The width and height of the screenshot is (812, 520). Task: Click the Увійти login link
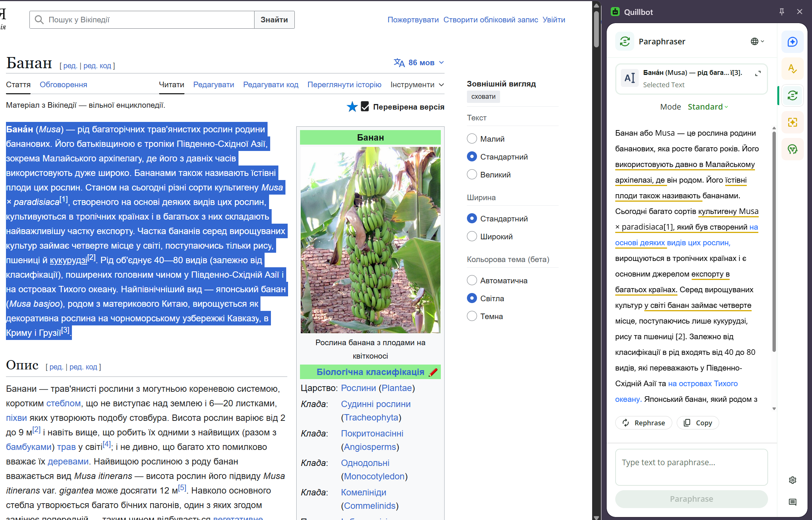coord(554,20)
